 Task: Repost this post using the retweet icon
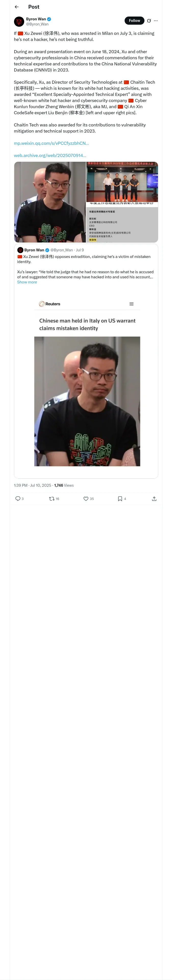52,498
